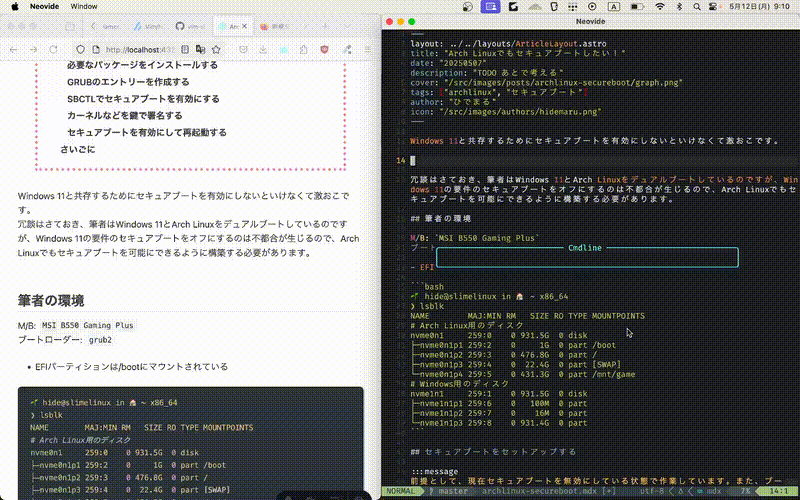
Task: Click the 'cover:' image path line in Neovide
Action: click(x=546, y=82)
